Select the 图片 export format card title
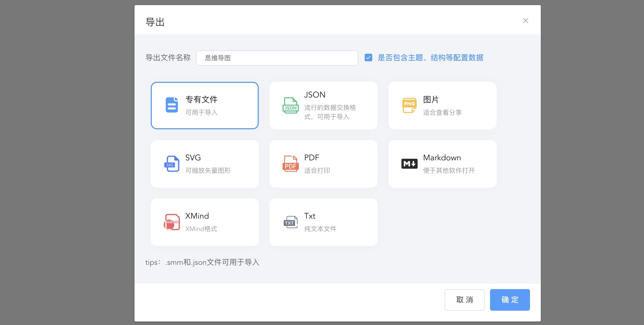This screenshot has width=644, height=325. [431, 99]
